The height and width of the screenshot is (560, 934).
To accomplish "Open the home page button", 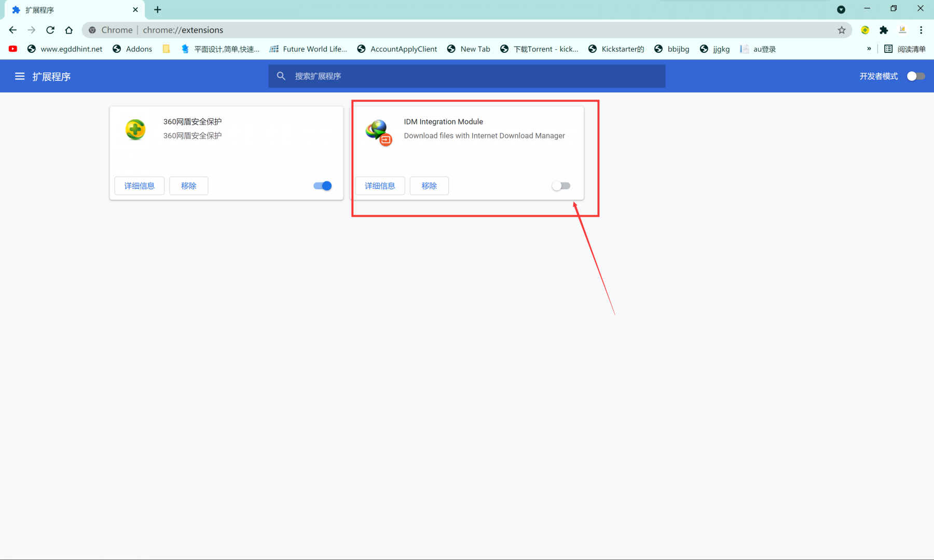I will [x=69, y=30].
